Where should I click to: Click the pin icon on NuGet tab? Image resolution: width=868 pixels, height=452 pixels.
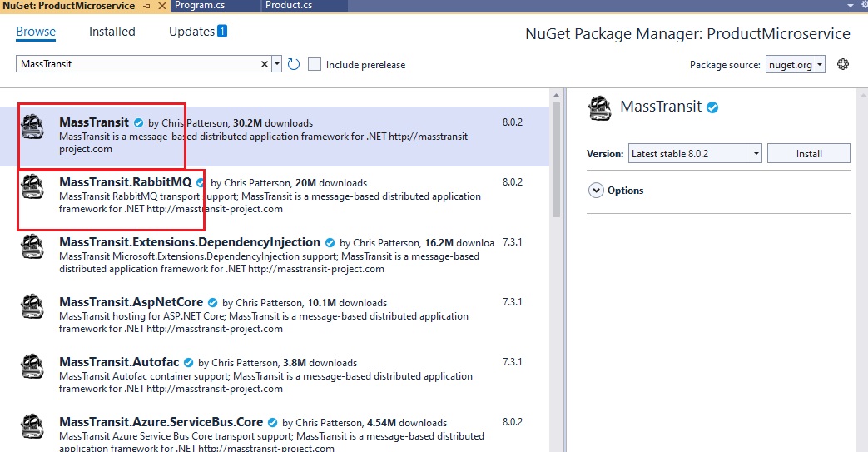[147, 6]
